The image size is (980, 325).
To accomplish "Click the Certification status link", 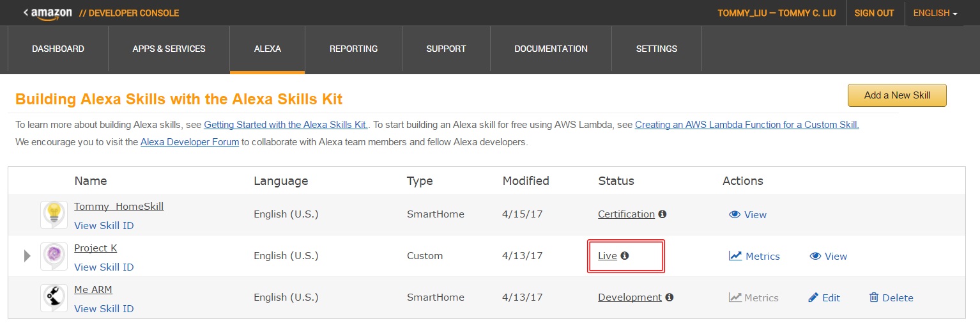I will [x=626, y=214].
